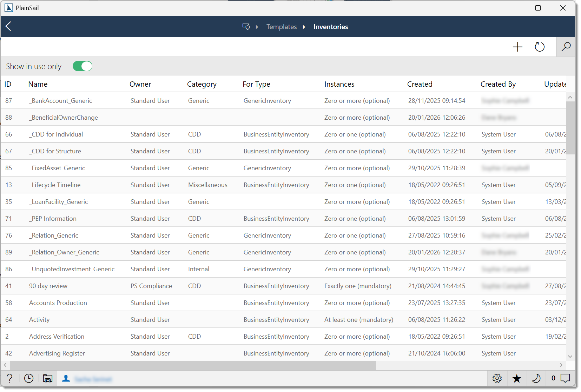
Task: Click the breadcrumb home icon
Action: [246, 27]
